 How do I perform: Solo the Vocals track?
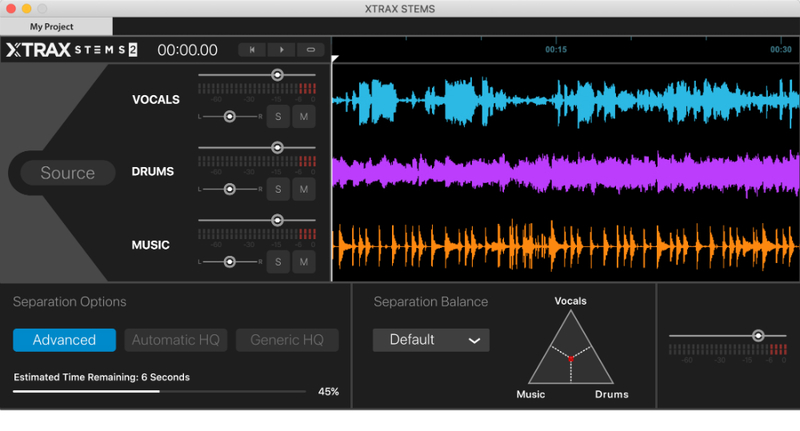pos(277,116)
